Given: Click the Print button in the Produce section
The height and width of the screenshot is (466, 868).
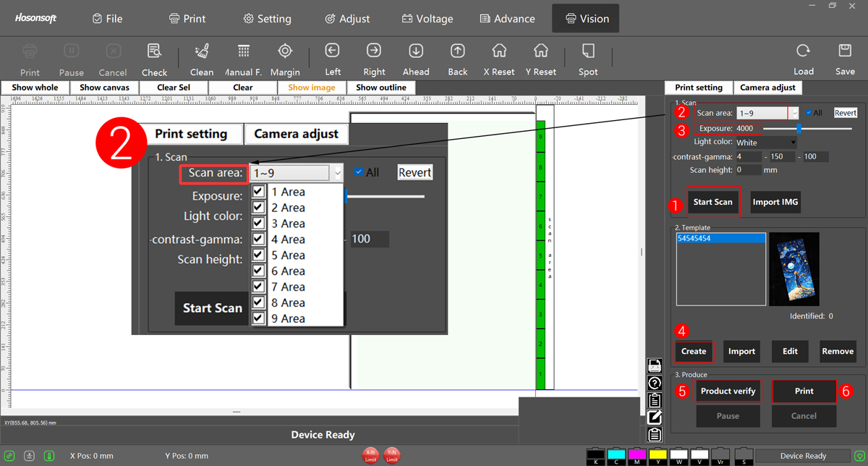Looking at the screenshot, I should point(804,391).
